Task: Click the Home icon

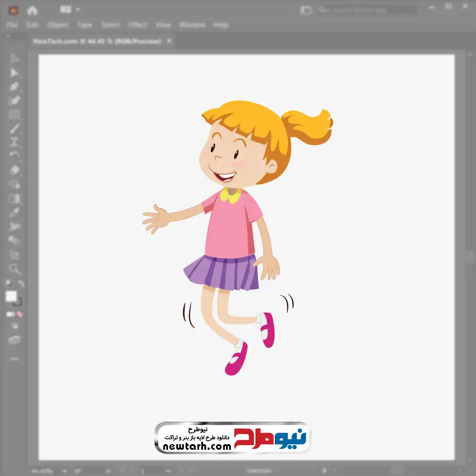Action: point(32,10)
